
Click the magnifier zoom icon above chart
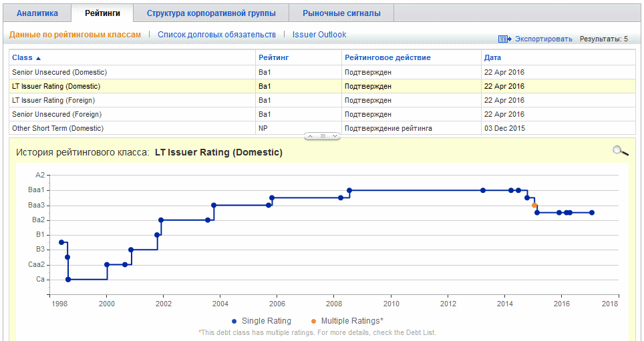click(x=620, y=151)
